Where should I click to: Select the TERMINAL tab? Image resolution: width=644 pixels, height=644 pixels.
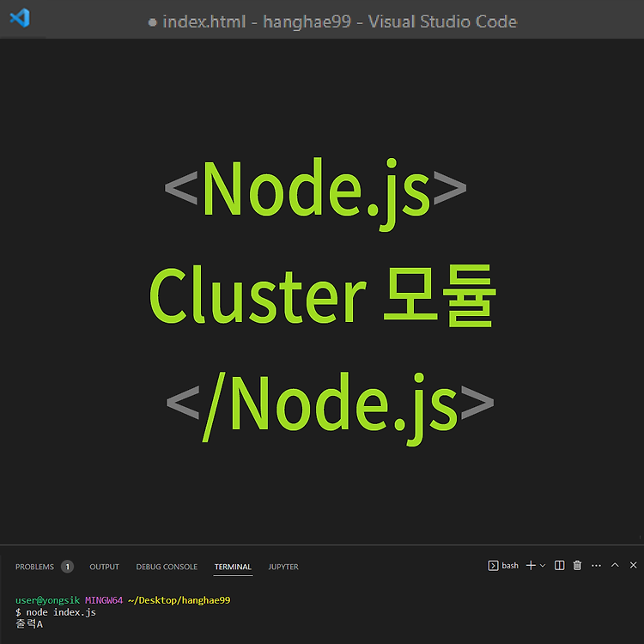tap(233, 567)
